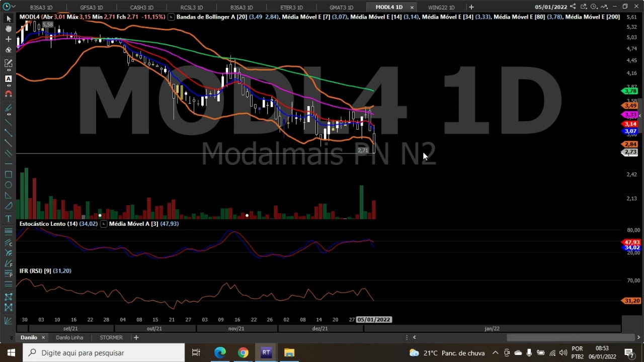Click the blue 3,07 price tag

(630, 131)
